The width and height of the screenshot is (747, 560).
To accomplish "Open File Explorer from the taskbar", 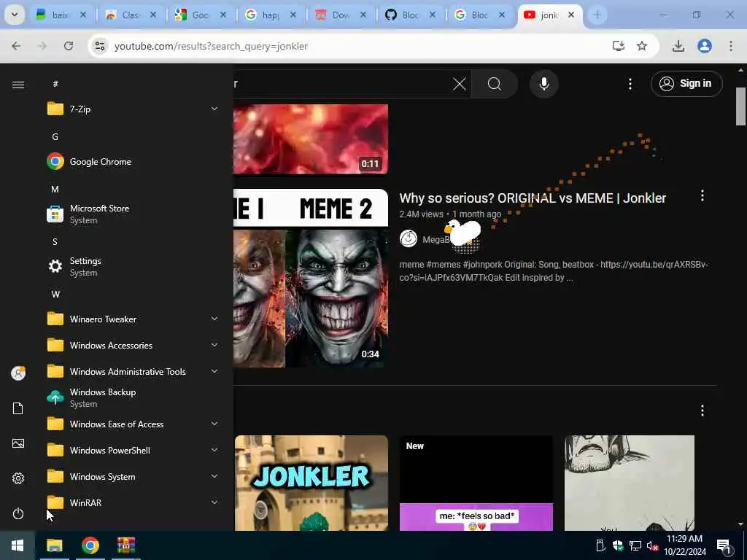I will click(54, 545).
